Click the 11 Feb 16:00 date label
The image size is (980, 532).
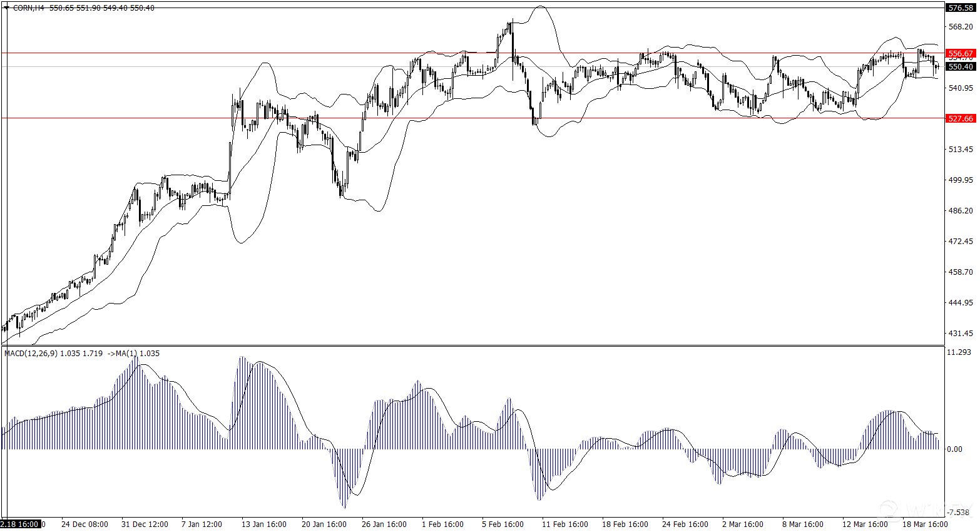coord(565,524)
